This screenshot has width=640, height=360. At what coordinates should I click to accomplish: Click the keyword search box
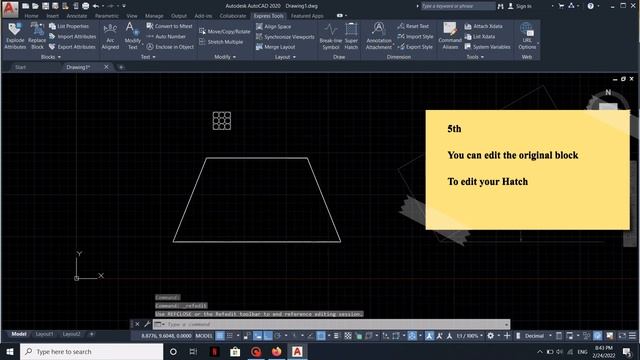[458, 6]
